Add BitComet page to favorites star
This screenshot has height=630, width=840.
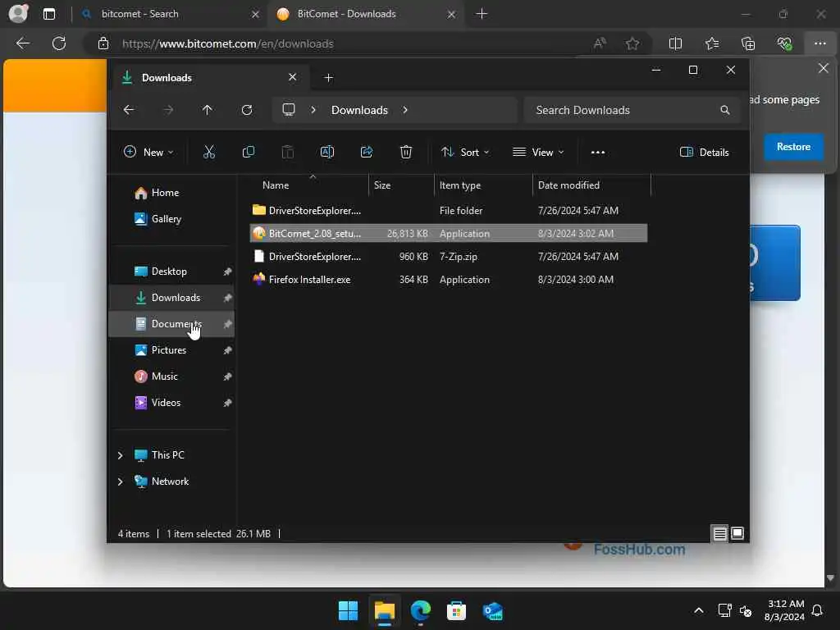(x=632, y=43)
